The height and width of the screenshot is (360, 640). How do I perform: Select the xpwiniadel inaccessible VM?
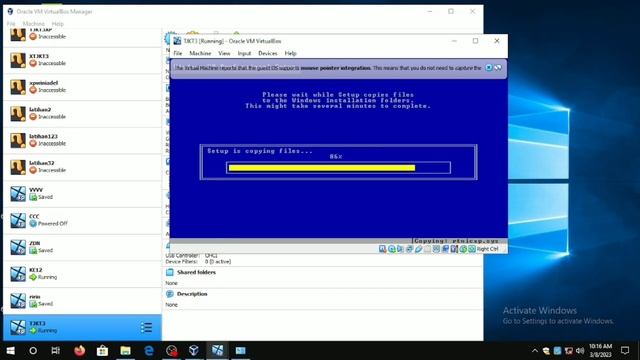(x=82, y=87)
